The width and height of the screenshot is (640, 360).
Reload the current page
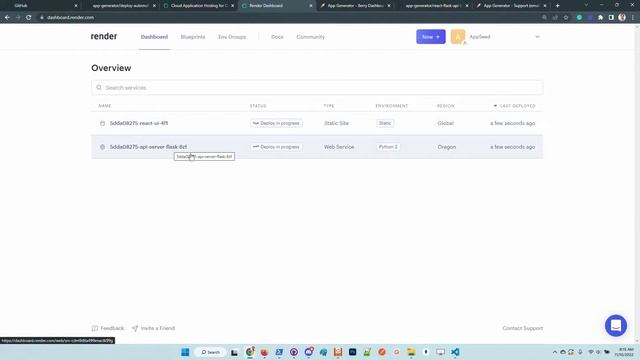click(29, 18)
